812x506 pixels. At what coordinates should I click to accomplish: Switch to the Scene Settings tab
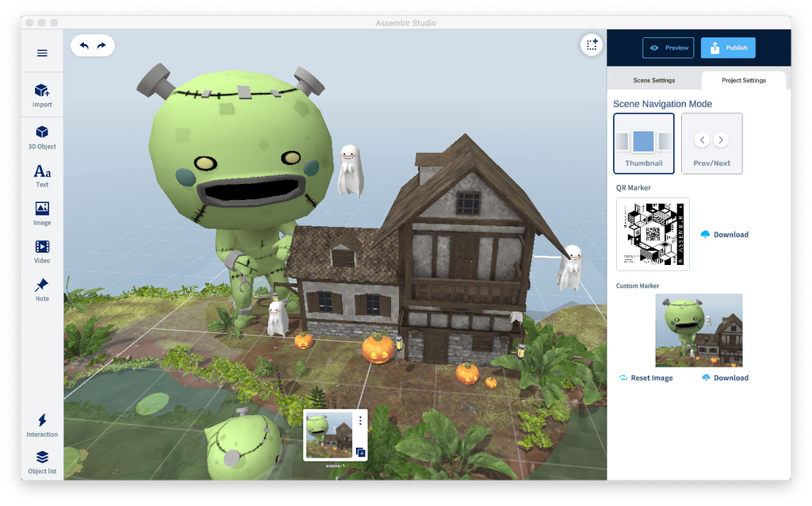pyautogui.click(x=654, y=80)
